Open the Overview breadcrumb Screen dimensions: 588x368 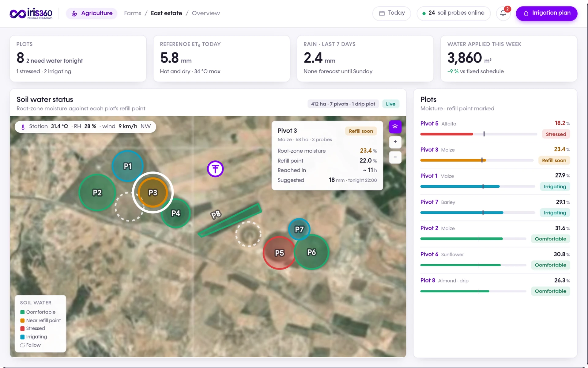click(x=206, y=13)
